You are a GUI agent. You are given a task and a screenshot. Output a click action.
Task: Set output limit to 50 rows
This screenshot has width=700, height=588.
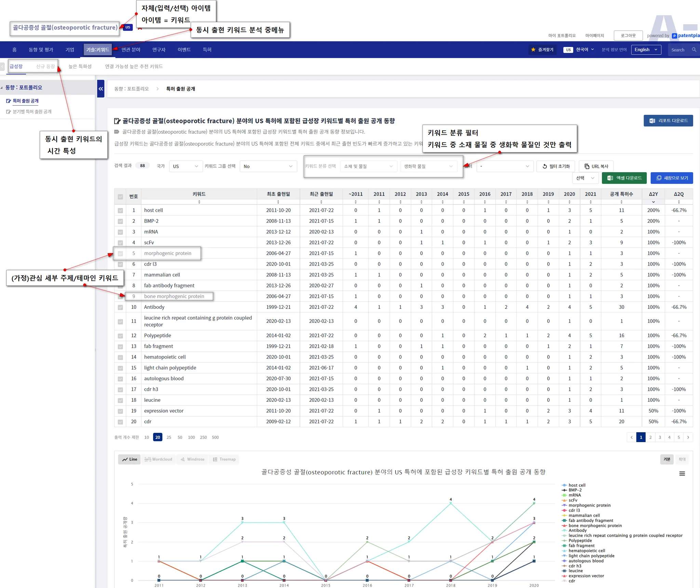pos(180,437)
